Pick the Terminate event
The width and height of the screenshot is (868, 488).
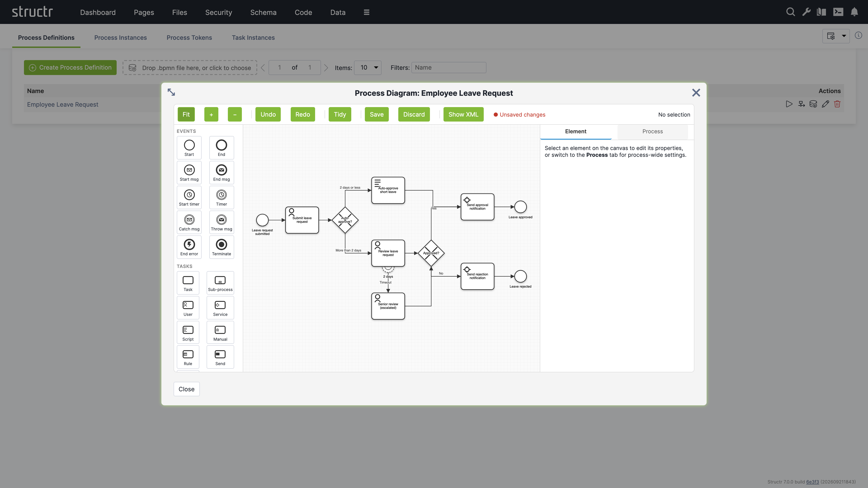pyautogui.click(x=221, y=248)
